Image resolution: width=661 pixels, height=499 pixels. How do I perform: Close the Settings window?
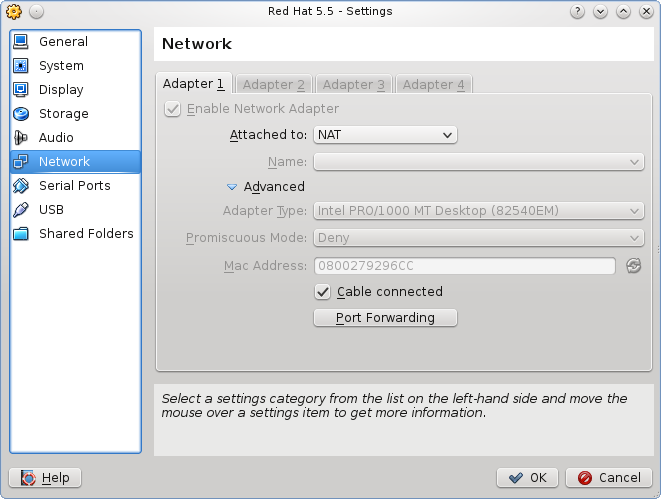(x=646, y=11)
